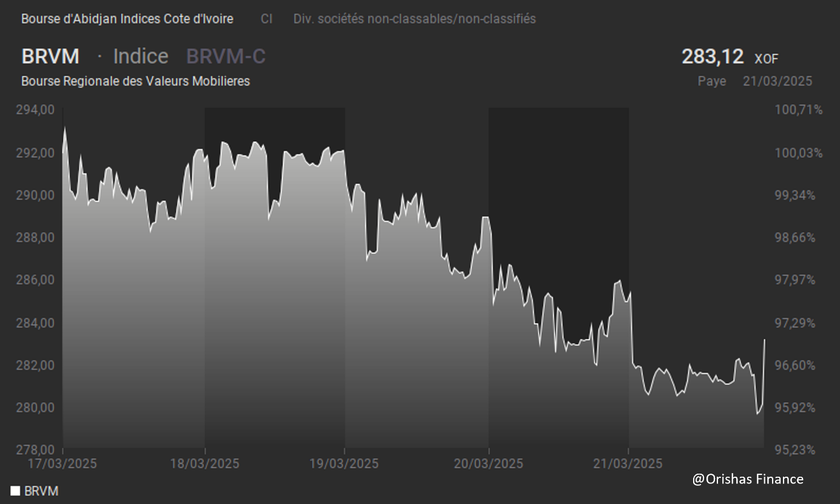The height and width of the screenshot is (504, 840).
Task: Select the 20/03/2025 date axis label
Action: pyautogui.click(x=489, y=463)
